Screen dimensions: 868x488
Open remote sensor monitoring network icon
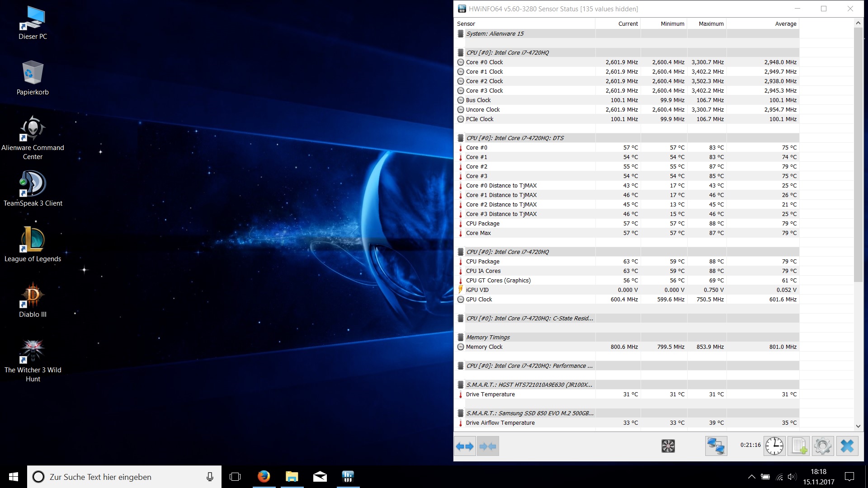point(716,446)
